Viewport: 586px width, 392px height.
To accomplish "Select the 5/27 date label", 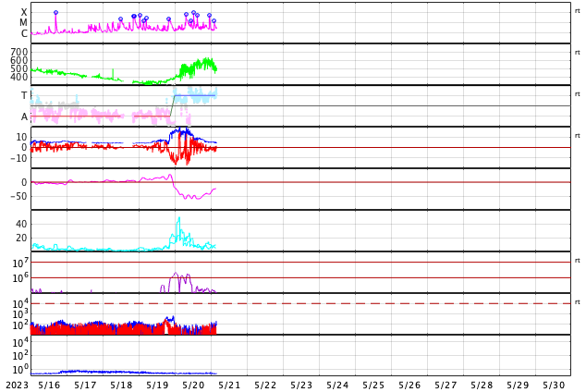I will [446, 386].
